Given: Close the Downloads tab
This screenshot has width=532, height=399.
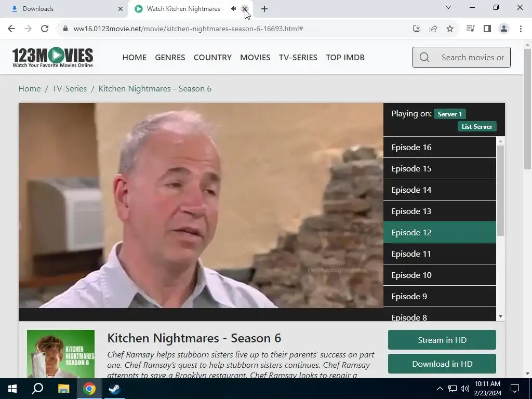Looking at the screenshot, I should 121,9.
